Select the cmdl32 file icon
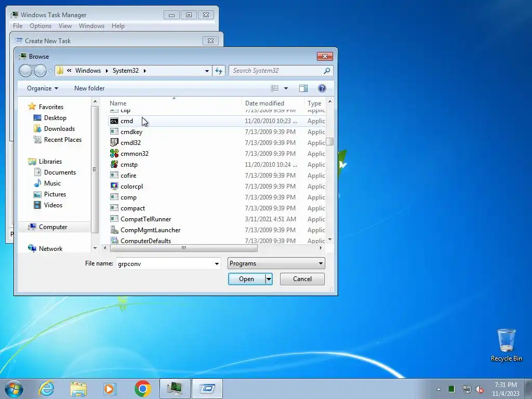The height and width of the screenshot is (399, 532). click(x=114, y=143)
